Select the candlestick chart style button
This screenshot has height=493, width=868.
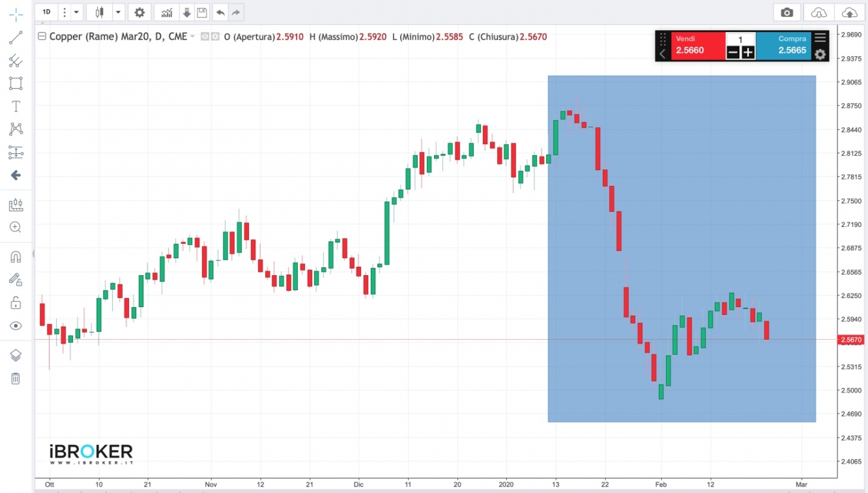click(x=100, y=12)
